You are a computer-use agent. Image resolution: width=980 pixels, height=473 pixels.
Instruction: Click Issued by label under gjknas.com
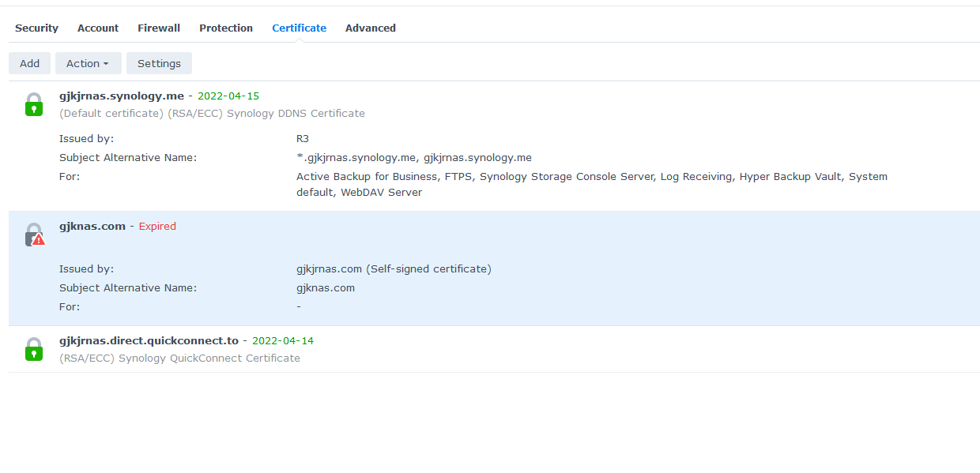(86, 268)
